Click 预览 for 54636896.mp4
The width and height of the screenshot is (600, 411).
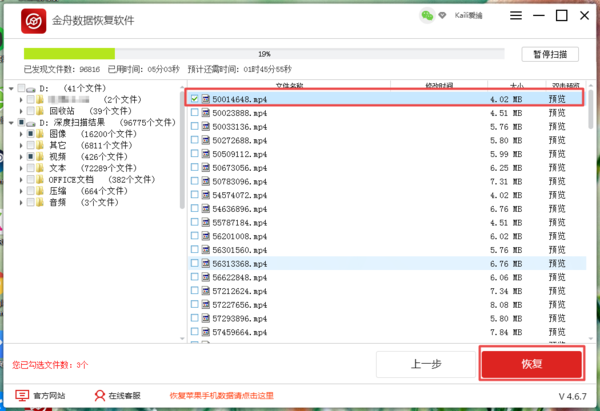tap(557, 209)
